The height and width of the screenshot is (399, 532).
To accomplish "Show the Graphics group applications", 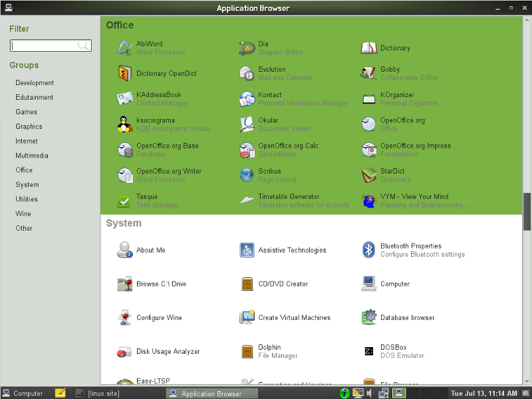I will coord(29,126).
